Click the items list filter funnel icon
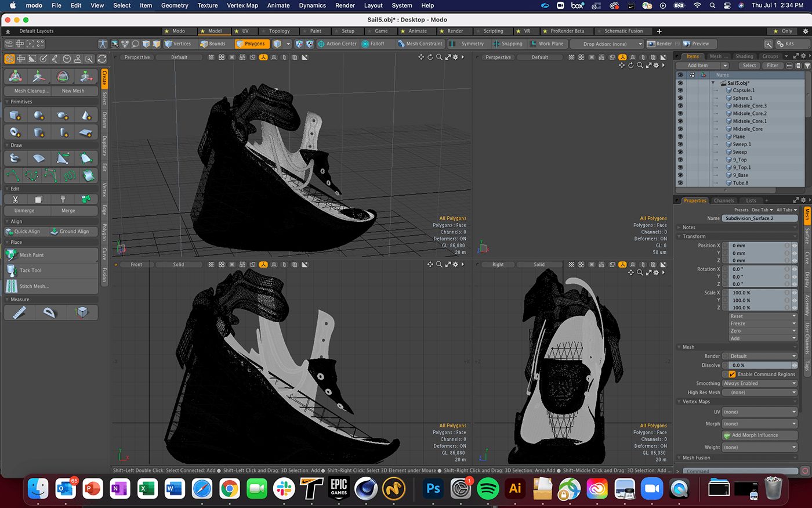Image resolution: width=812 pixels, height=508 pixels. 807,66
